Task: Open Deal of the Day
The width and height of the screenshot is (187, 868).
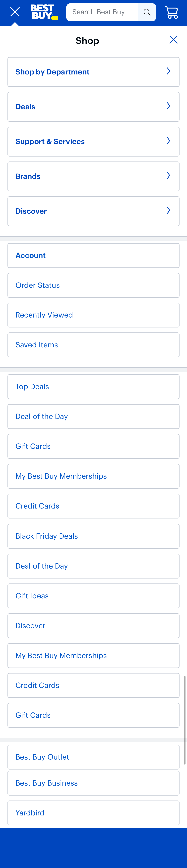Action: pos(93,416)
